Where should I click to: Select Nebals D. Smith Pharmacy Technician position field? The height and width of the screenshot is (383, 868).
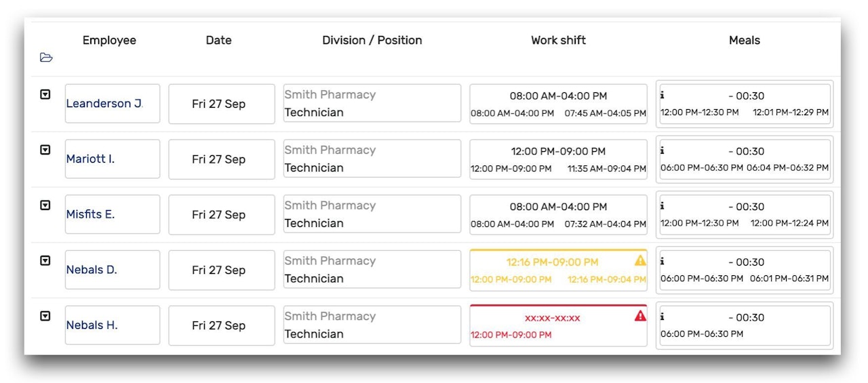click(x=372, y=270)
